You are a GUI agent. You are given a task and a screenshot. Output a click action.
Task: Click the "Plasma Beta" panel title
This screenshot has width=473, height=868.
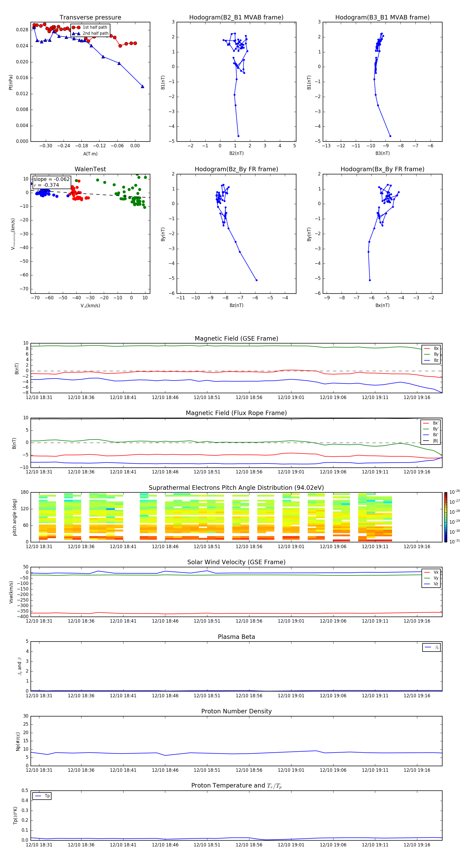coord(236,637)
